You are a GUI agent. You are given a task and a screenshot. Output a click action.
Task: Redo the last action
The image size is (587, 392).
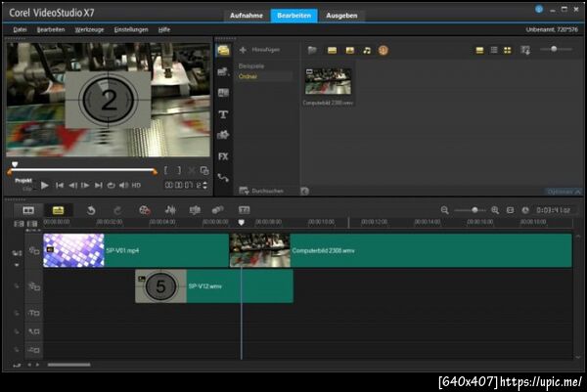tap(117, 210)
